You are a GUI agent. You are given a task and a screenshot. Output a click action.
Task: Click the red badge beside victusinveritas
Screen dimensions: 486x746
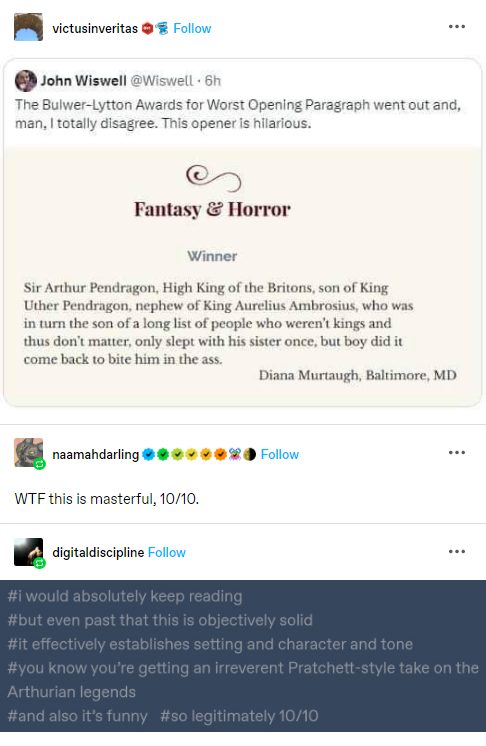coord(147,29)
